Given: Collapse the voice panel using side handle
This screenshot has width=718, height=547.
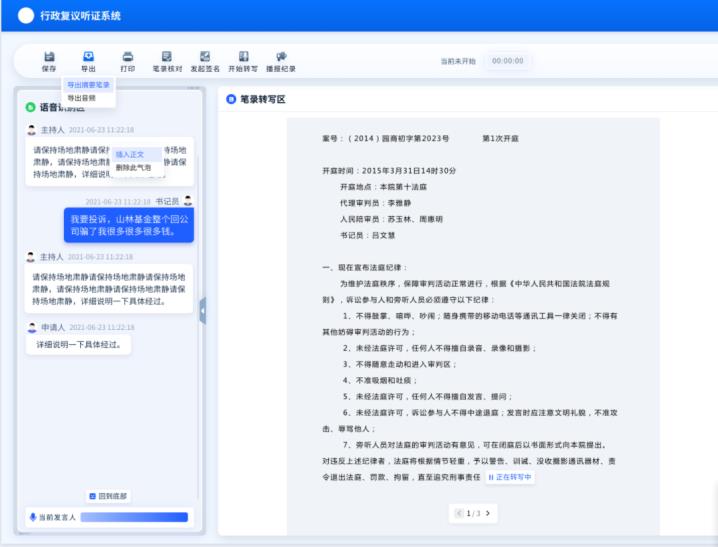Looking at the screenshot, I should click(x=203, y=311).
